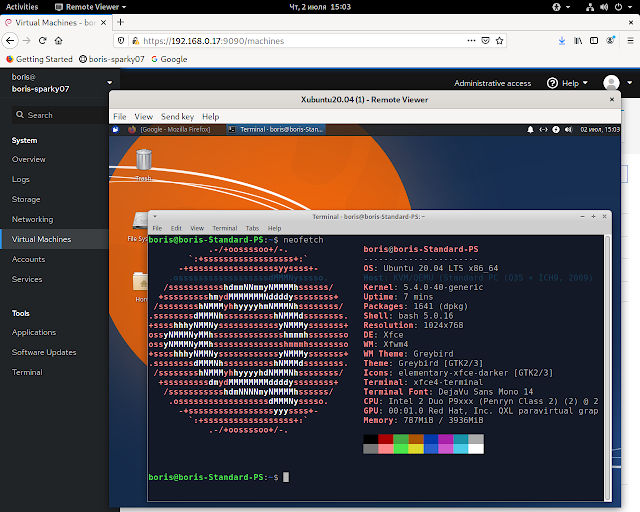Click the tracking protection shield icon
The width and height of the screenshot is (640, 512).
pyautogui.click(x=121, y=41)
